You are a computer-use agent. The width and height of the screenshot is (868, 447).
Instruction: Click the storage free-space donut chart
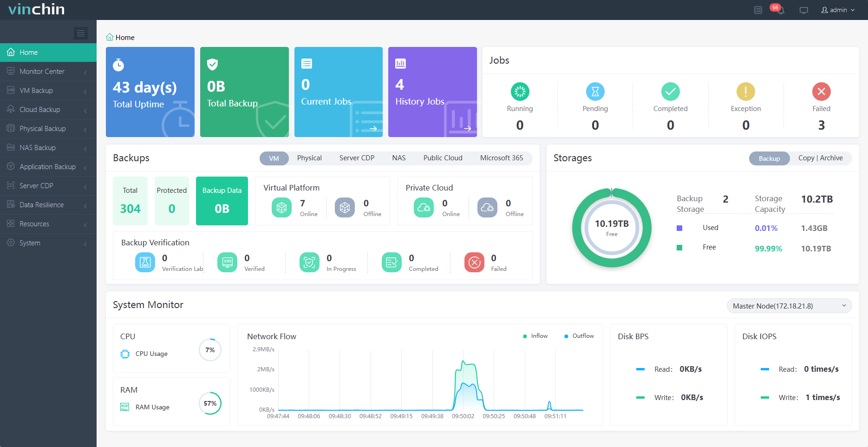(x=612, y=228)
